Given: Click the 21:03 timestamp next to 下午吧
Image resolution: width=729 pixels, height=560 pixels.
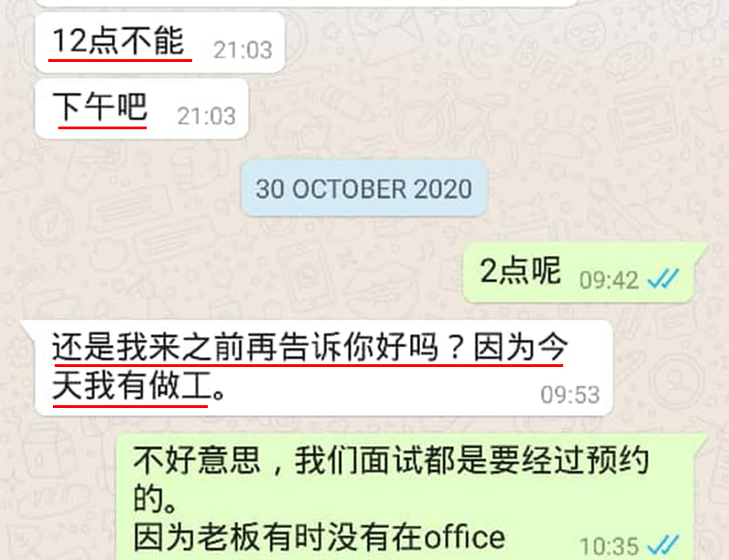Looking at the screenshot, I should (207, 117).
